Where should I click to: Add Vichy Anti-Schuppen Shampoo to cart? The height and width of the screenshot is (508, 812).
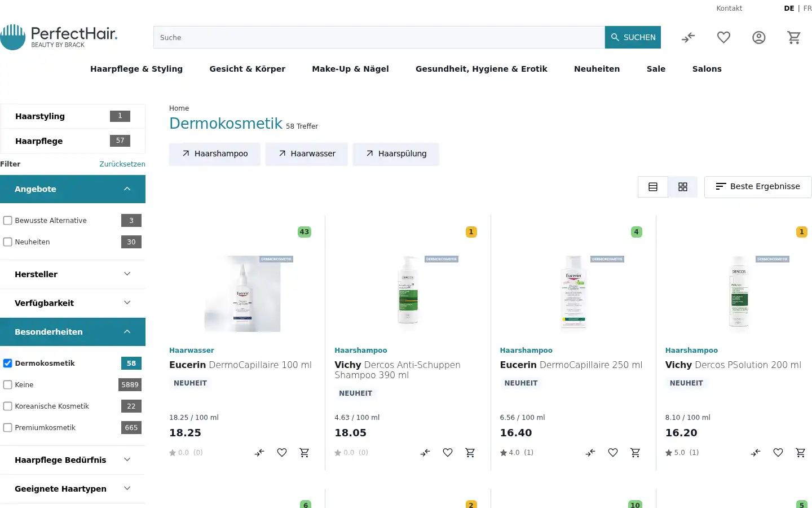tap(470, 453)
